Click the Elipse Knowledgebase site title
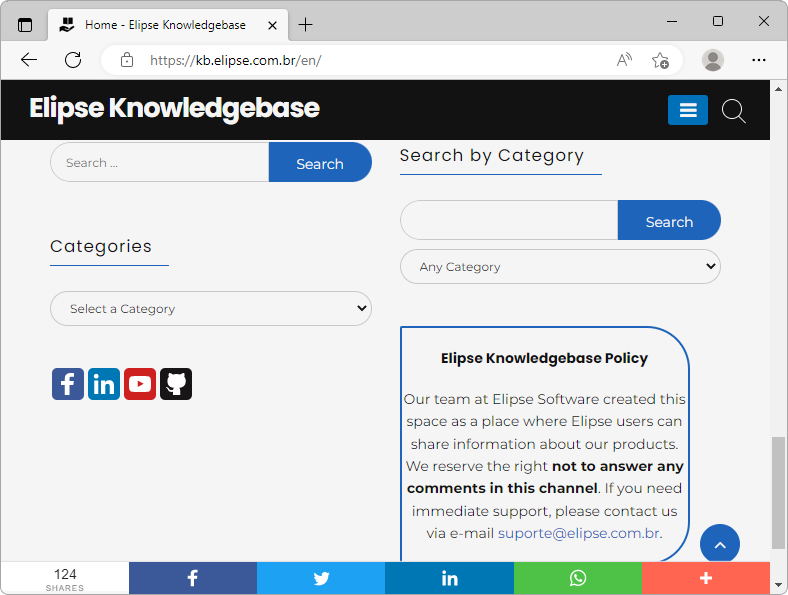 174,108
